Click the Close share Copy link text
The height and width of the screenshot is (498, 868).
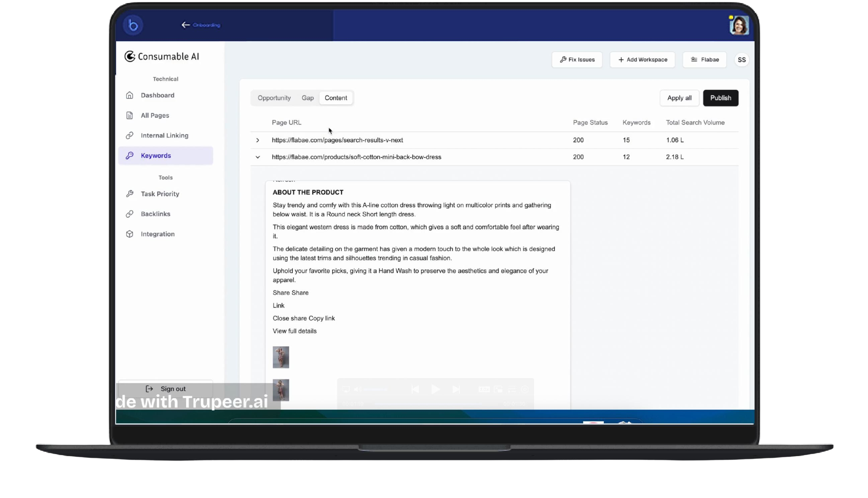pos(304,318)
